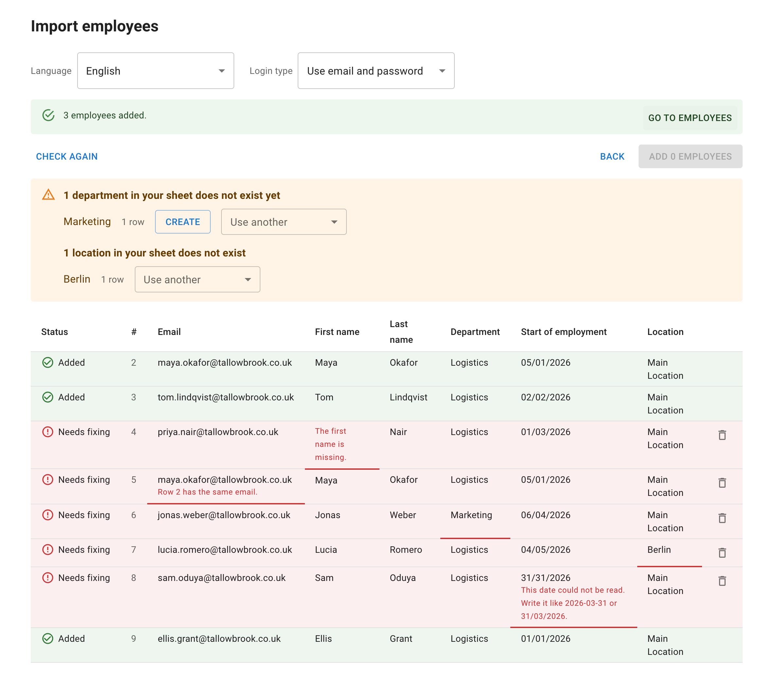Click Added status icon for Tom Lindqvist

48,397
